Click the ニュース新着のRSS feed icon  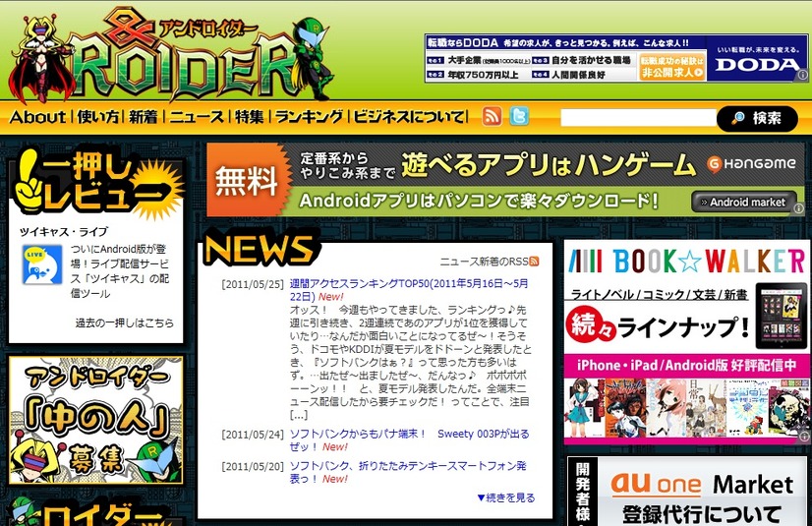pyautogui.click(x=534, y=262)
